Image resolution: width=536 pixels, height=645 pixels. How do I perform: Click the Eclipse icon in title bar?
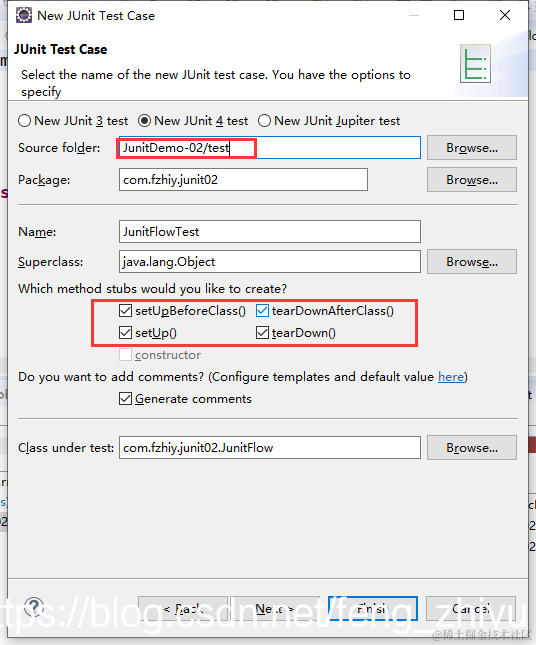click(x=24, y=15)
